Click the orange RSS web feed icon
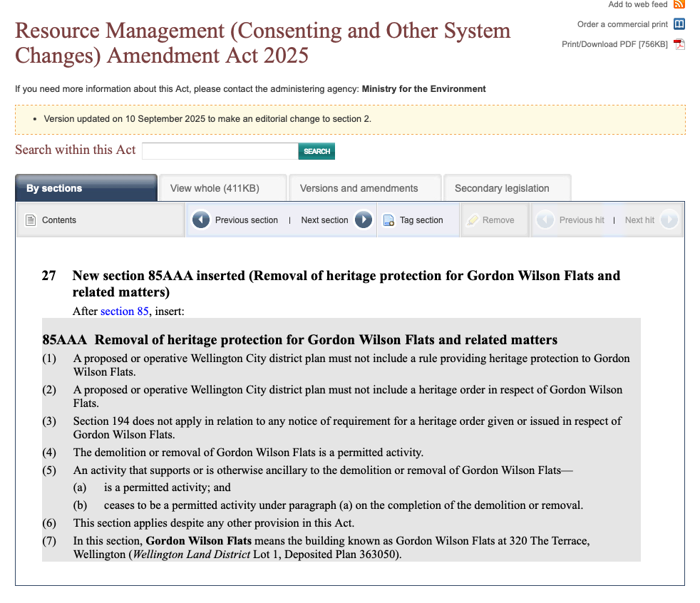This screenshot has width=700, height=603. (679, 4)
